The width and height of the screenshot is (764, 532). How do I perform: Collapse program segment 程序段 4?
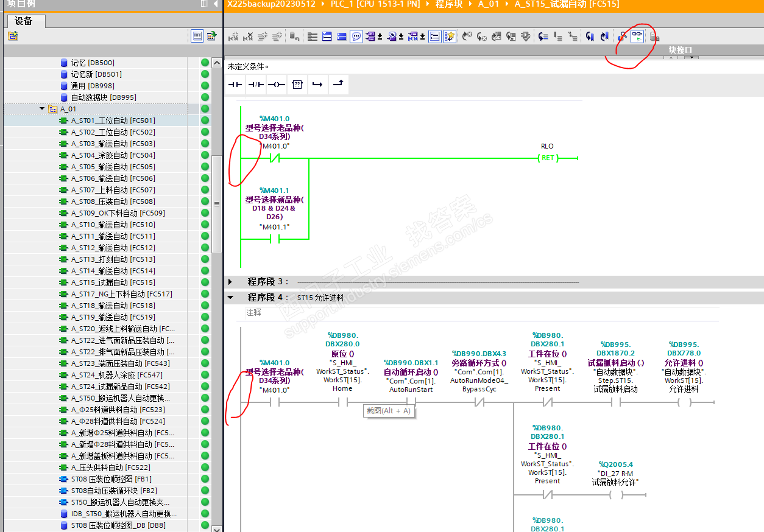click(x=230, y=298)
